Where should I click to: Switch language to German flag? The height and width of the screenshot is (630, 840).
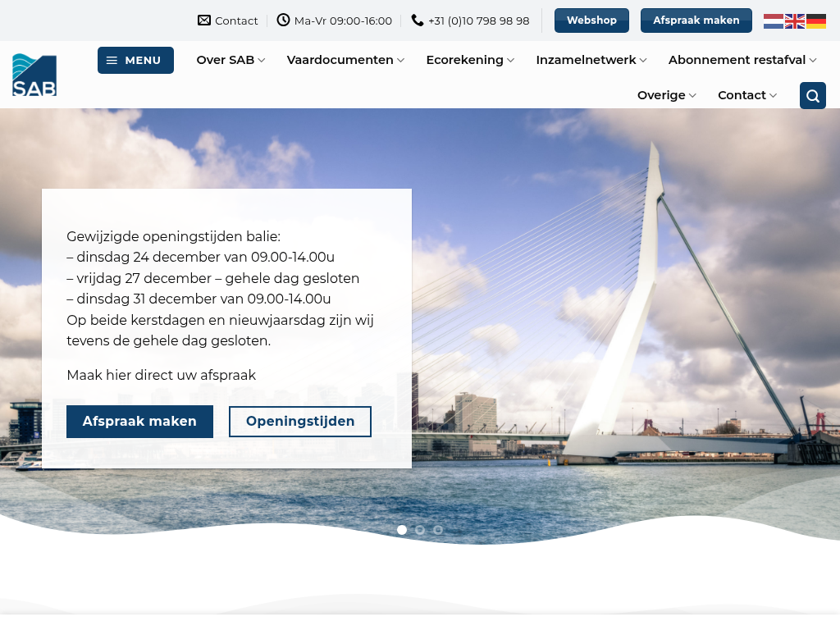(x=816, y=21)
